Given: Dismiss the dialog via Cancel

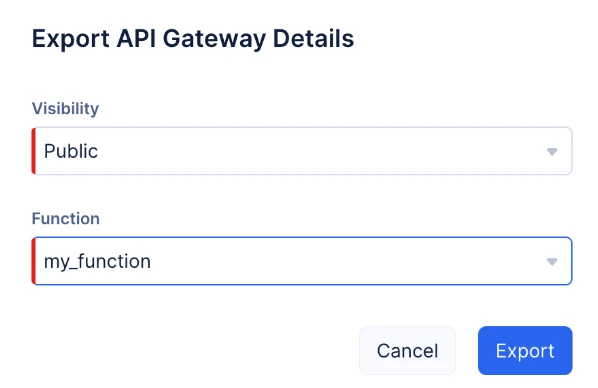Looking at the screenshot, I should coord(407,350).
